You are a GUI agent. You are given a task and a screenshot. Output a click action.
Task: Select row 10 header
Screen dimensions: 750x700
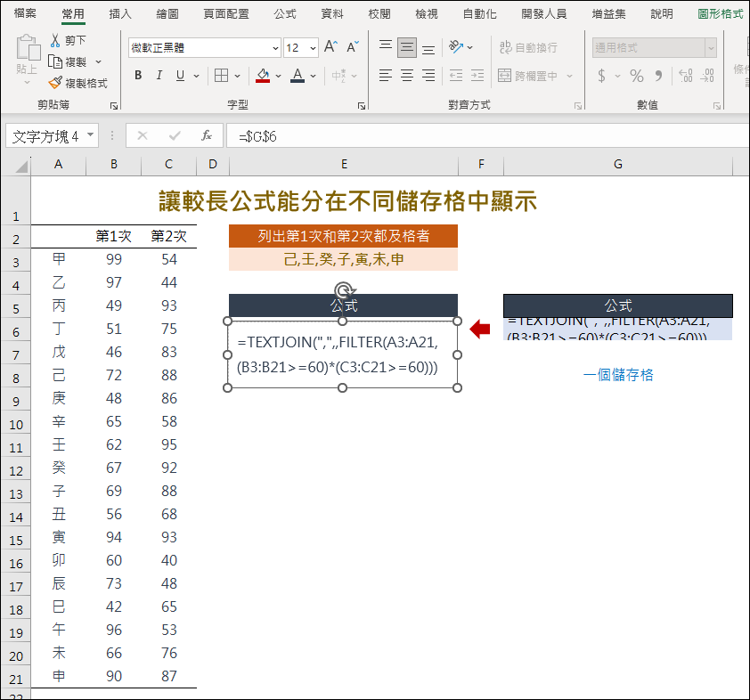(16, 424)
